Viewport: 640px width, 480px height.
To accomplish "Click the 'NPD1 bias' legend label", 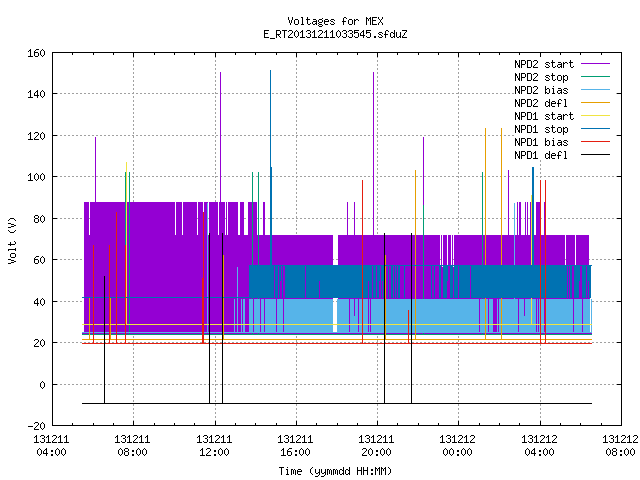I will (541, 142).
